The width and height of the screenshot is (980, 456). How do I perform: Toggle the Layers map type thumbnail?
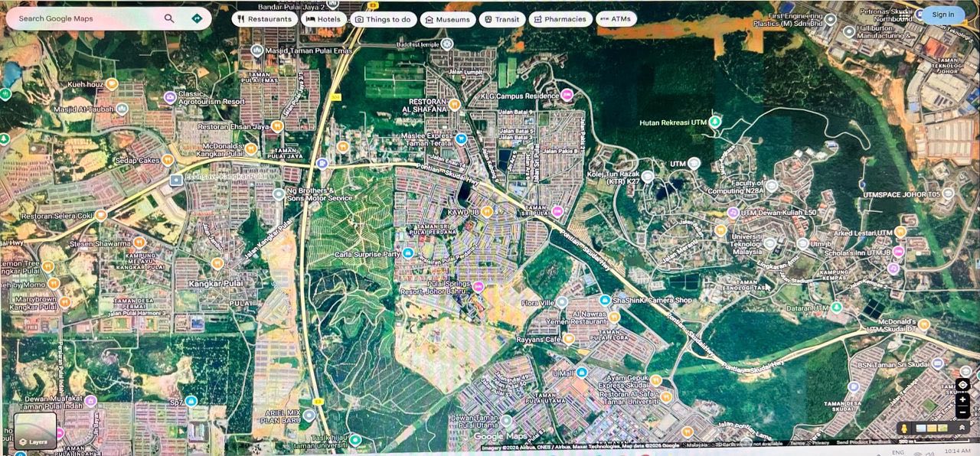pyautogui.click(x=35, y=430)
